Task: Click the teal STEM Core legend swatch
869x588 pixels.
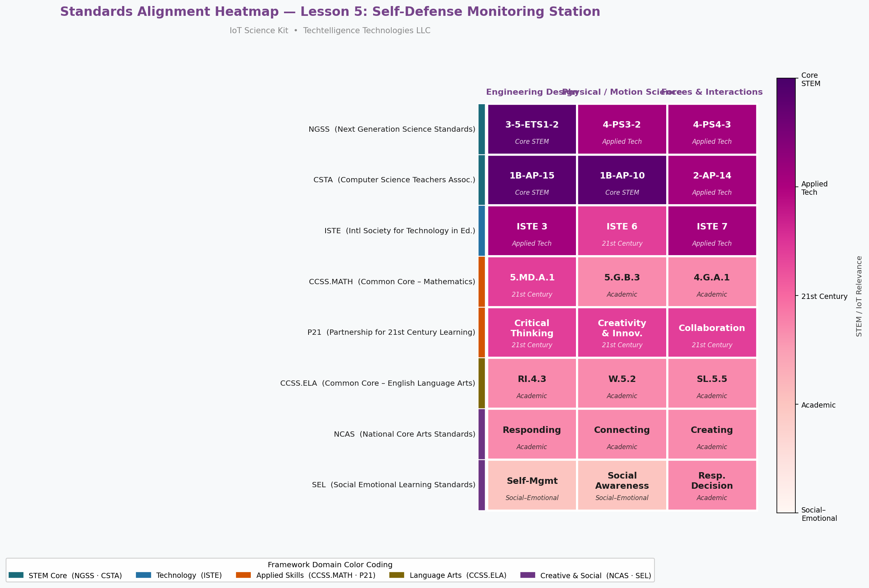Action: [x=16, y=575]
